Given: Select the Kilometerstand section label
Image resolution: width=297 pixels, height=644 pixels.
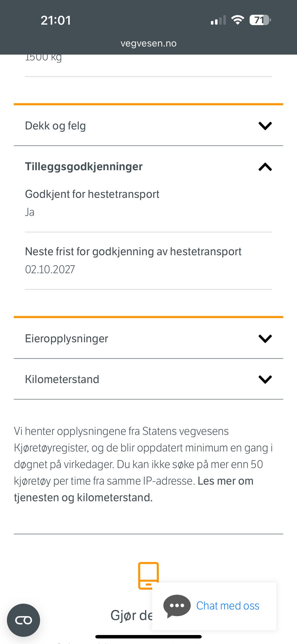Looking at the screenshot, I should (62, 379).
